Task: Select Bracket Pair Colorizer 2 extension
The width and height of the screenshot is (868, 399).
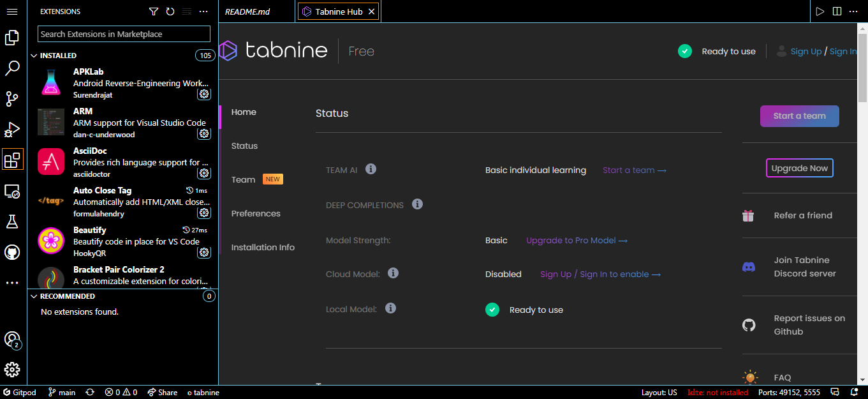Action: pyautogui.click(x=124, y=275)
